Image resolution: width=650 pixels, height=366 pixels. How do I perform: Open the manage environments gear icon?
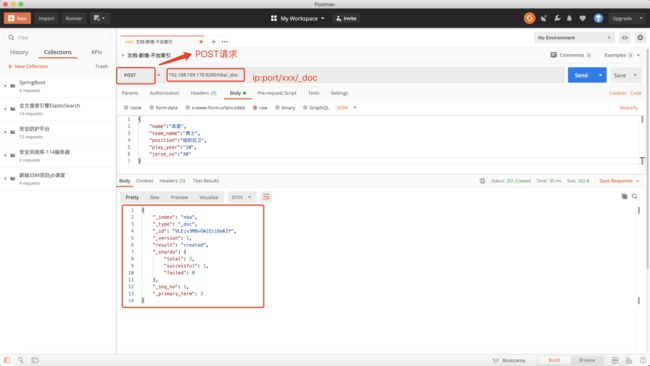pyautogui.click(x=640, y=38)
